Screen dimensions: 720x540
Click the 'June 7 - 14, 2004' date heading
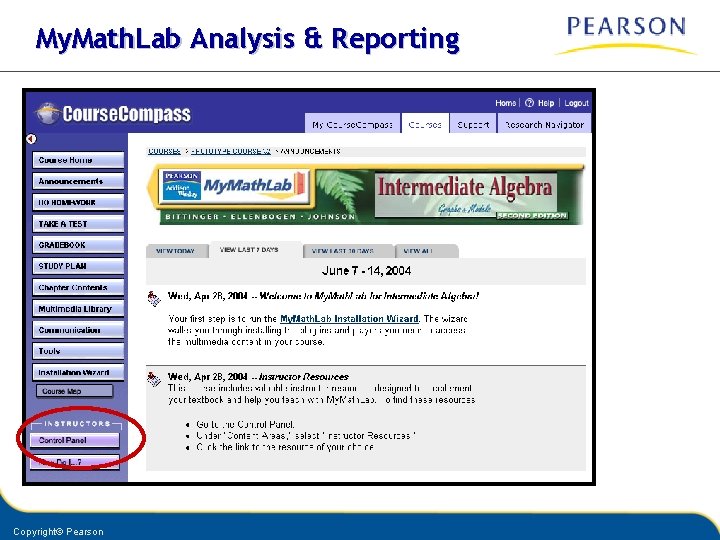click(366, 270)
